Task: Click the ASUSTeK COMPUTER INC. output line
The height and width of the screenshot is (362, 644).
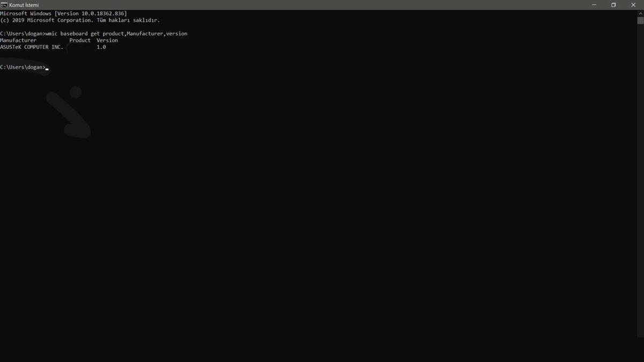Action: click(31, 47)
